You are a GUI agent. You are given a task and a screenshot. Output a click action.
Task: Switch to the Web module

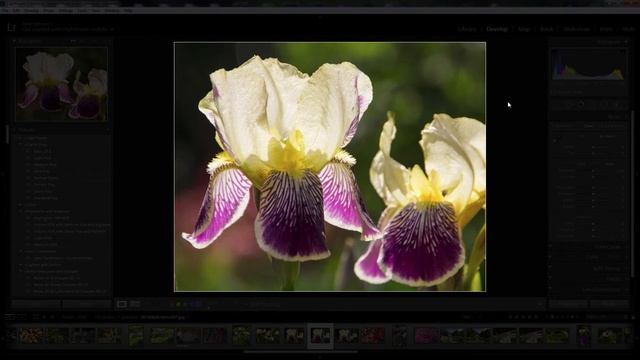[628, 29]
